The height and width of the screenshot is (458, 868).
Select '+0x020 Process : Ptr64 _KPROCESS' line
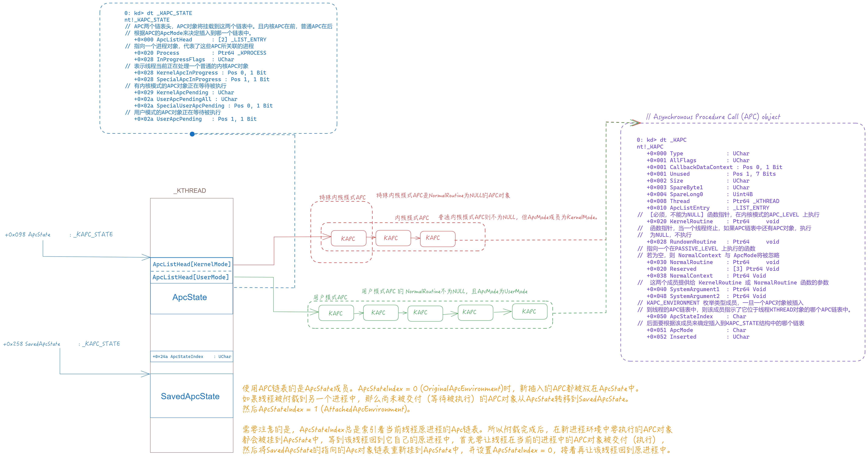point(200,53)
